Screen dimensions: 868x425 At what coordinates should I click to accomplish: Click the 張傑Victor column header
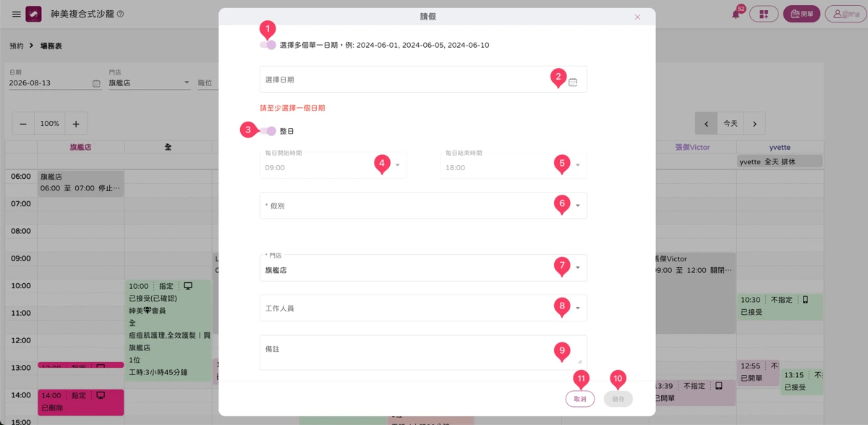coord(693,147)
